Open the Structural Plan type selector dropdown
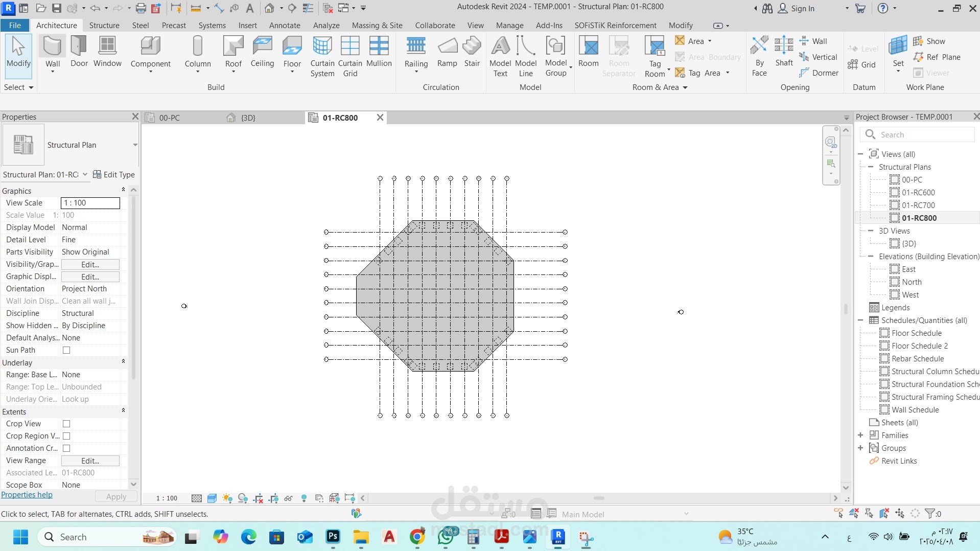Viewport: 980px width, 551px height. click(135, 145)
